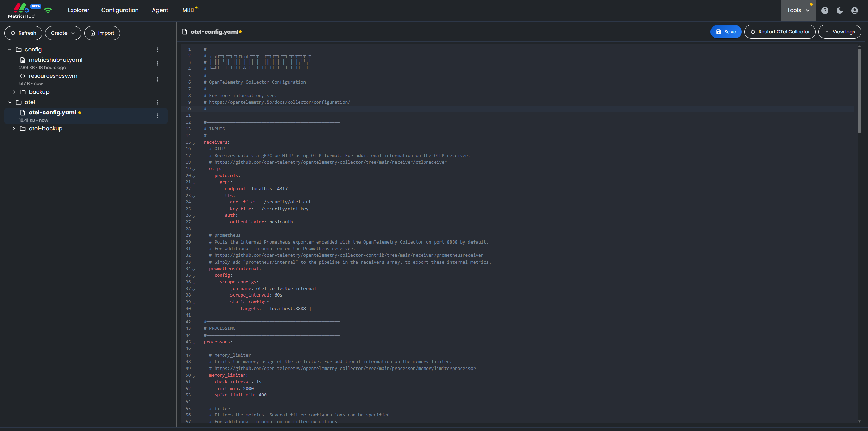Screen dimensions: 868x431
Task: Fold the scrape_configs block at line 36
Action: (194, 283)
